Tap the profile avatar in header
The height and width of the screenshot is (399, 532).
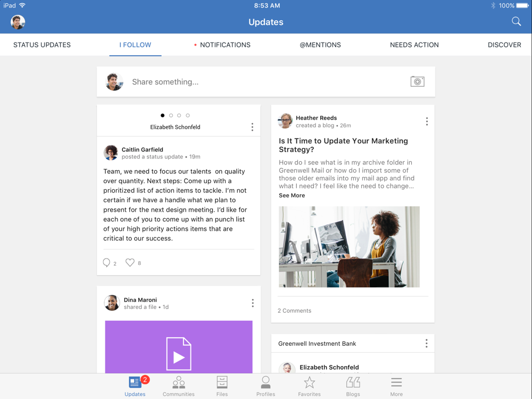[18, 22]
